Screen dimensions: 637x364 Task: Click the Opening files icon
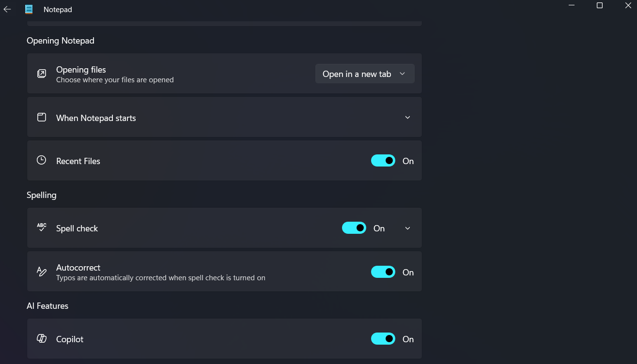(42, 74)
